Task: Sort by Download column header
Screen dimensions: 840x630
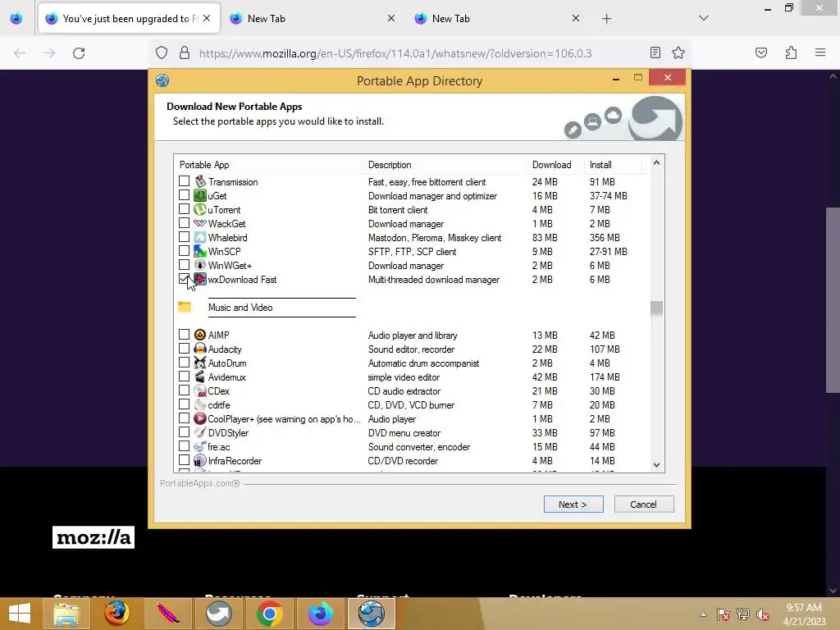Action: click(x=555, y=164)
